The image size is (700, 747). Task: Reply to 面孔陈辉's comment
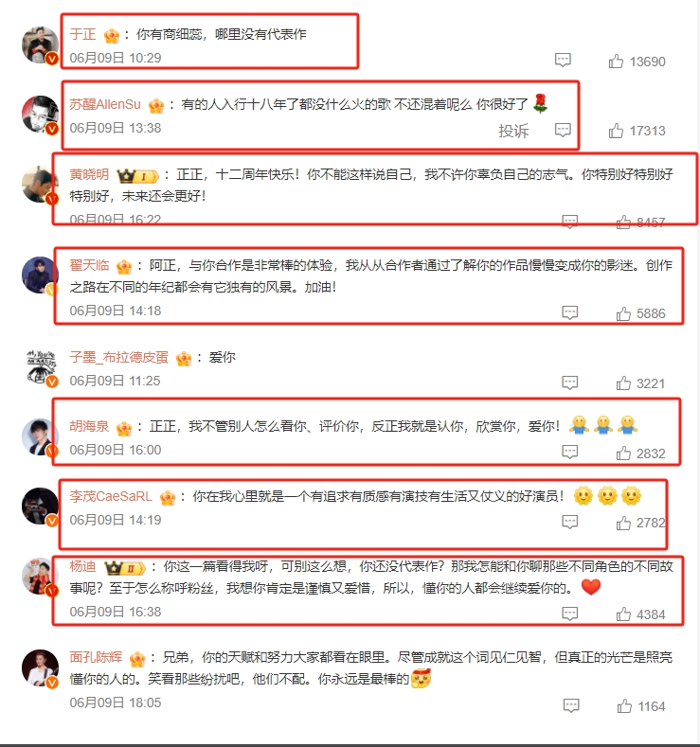tap(571, 705)
